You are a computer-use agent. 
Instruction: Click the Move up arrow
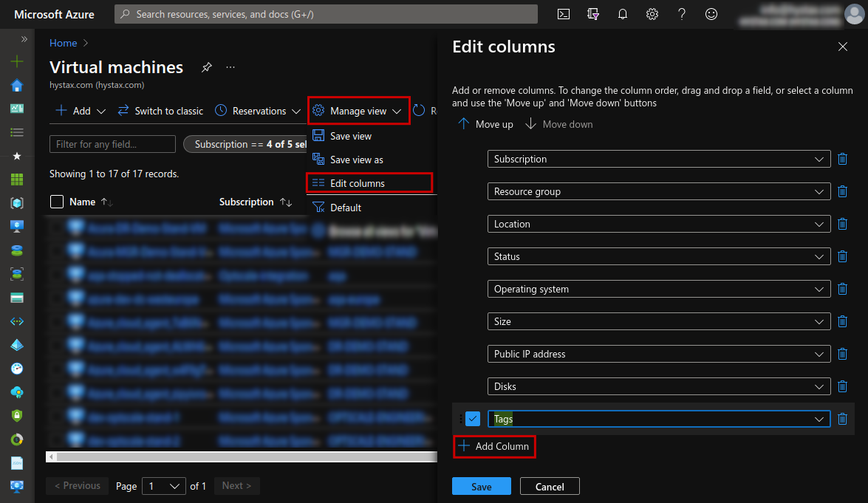pyautogui.click(x=485, y=125)
